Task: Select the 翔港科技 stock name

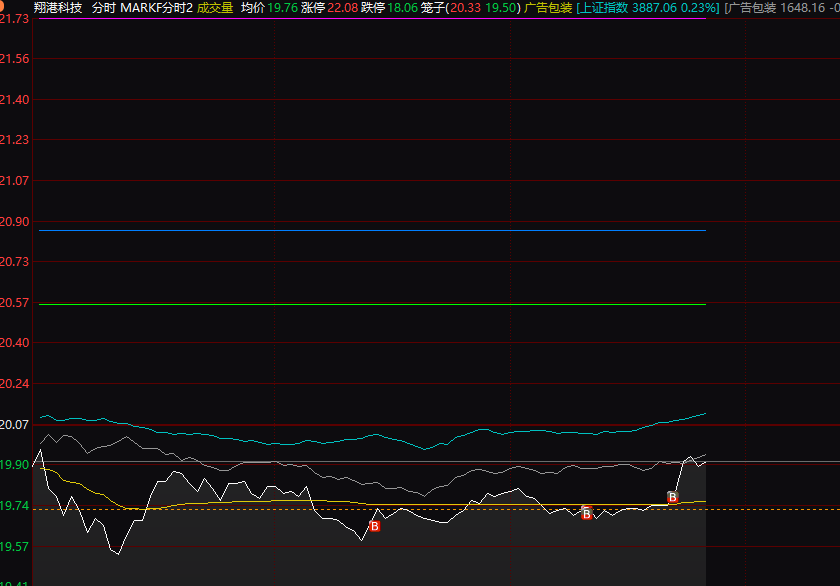Action: click(x=58, y=8)
